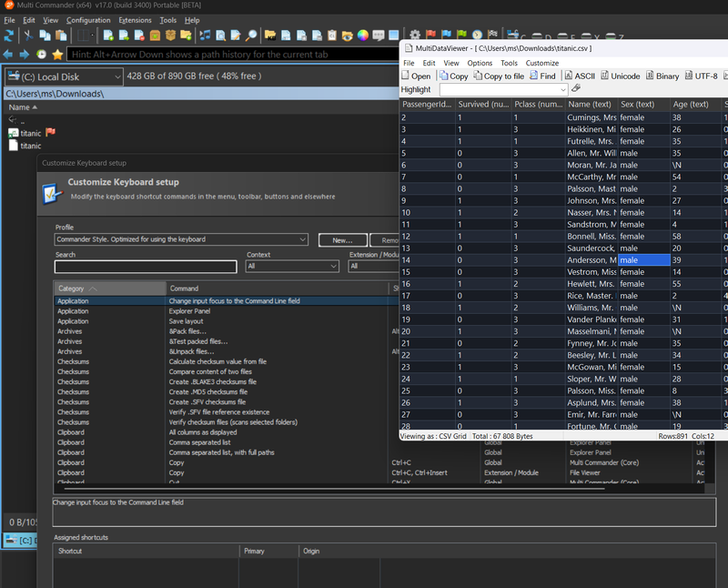Click the green flag toolbar icon
This screenshot has width=728, height=588.
coord(461,35)
